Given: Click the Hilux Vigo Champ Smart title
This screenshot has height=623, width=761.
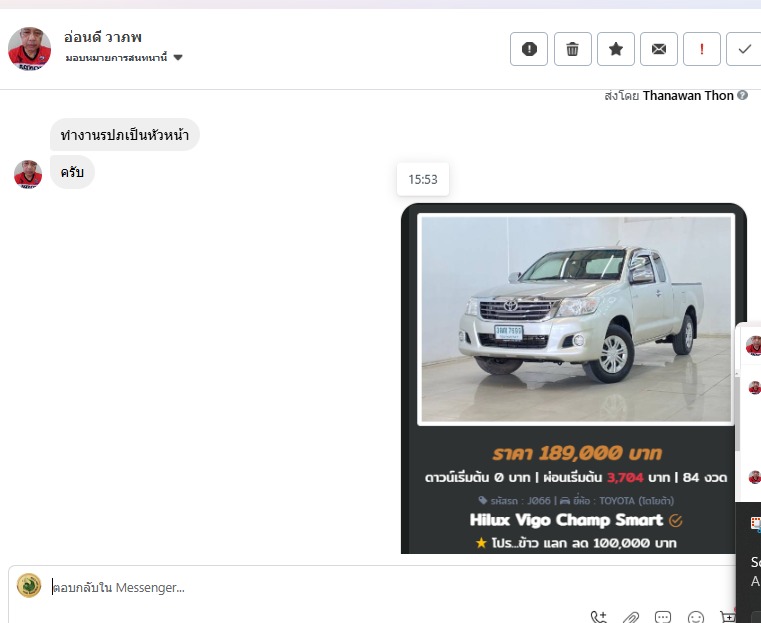Looking at the screenshot, I should point(566,520).
